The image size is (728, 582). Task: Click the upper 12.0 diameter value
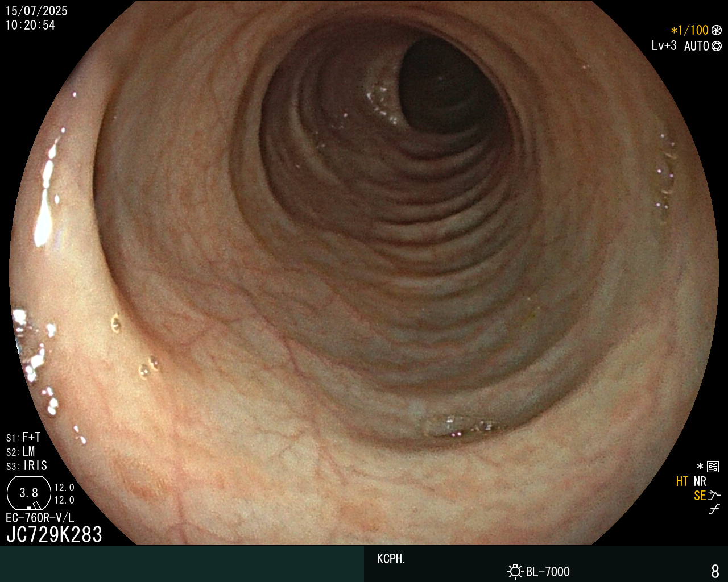point(64,487)
